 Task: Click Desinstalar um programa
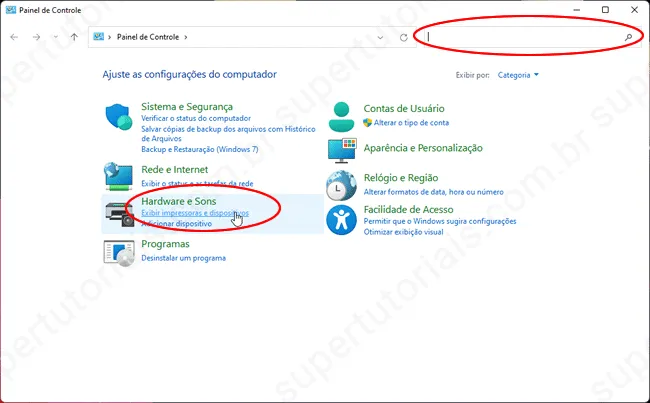click(184, 258)
